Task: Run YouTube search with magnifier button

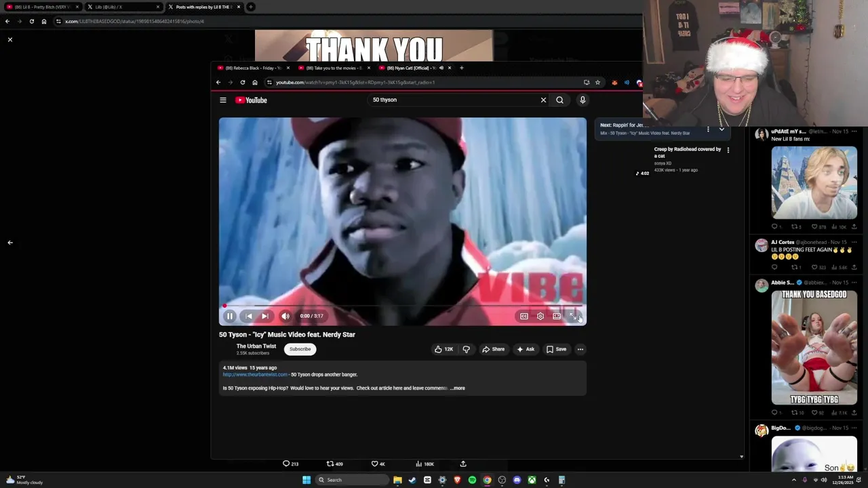Action: (x=559, y=100)
